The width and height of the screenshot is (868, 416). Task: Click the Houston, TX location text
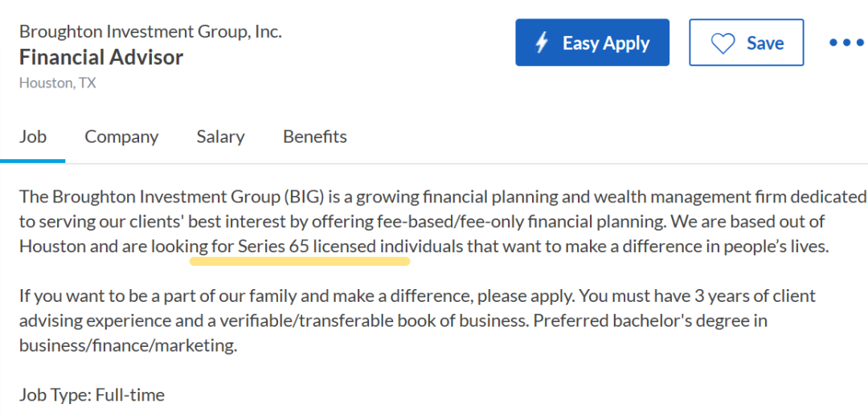58,83
